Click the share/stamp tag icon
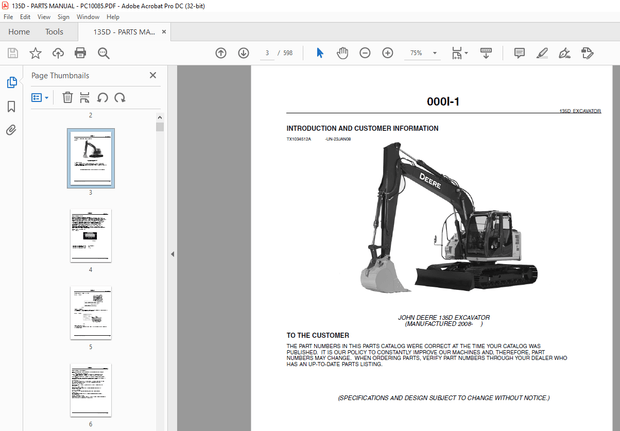 coord(587,53)
